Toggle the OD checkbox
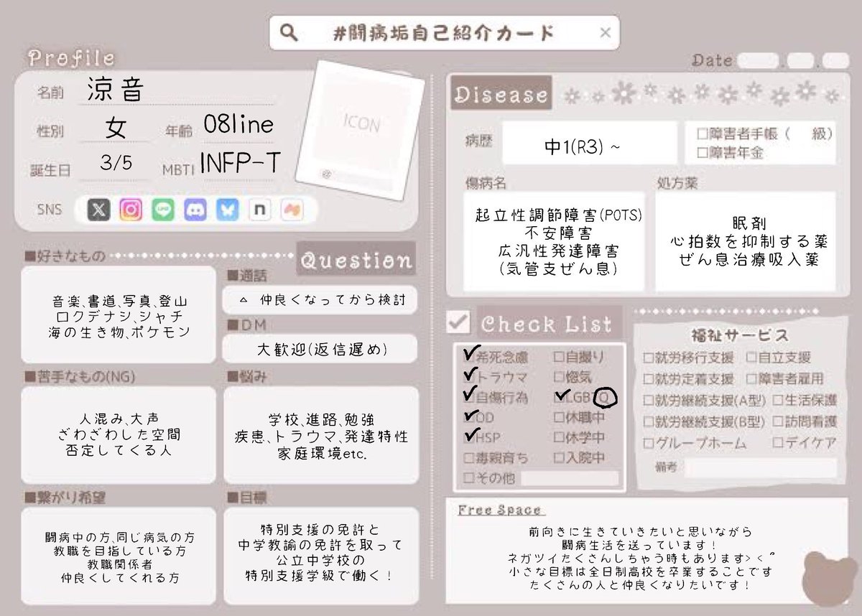Screen dimensions: 862x616 pos(470,417)
